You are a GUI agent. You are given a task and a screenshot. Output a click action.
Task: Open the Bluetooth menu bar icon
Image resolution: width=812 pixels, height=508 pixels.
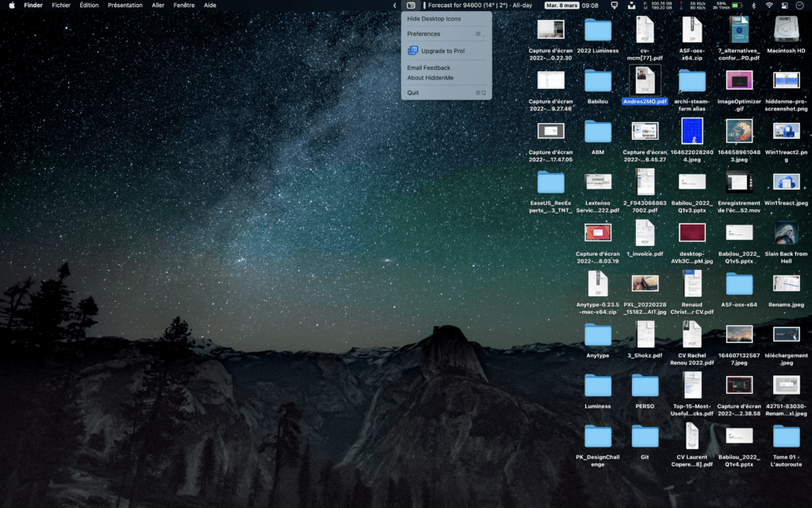coord(754,6)
